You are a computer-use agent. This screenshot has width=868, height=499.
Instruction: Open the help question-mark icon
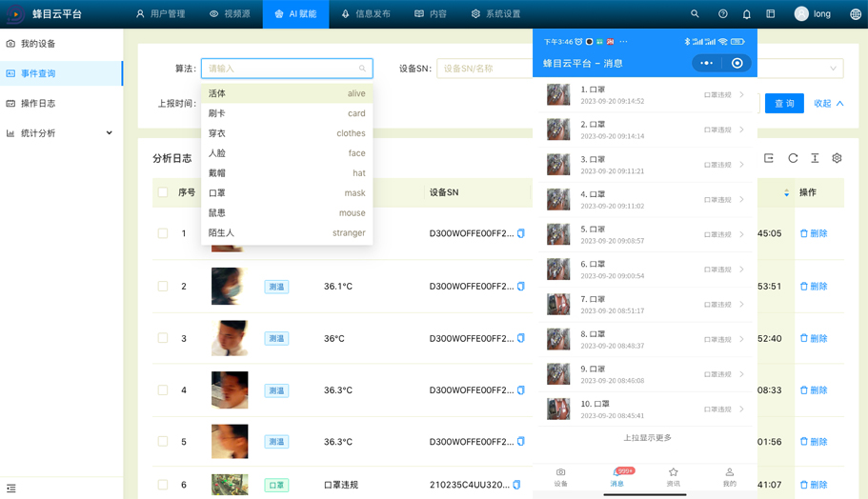pos(723,14)
